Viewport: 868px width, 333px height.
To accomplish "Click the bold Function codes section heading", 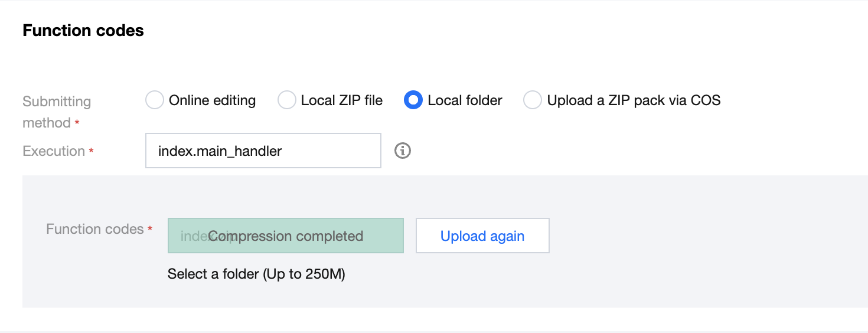I will [x=83, y=31].
